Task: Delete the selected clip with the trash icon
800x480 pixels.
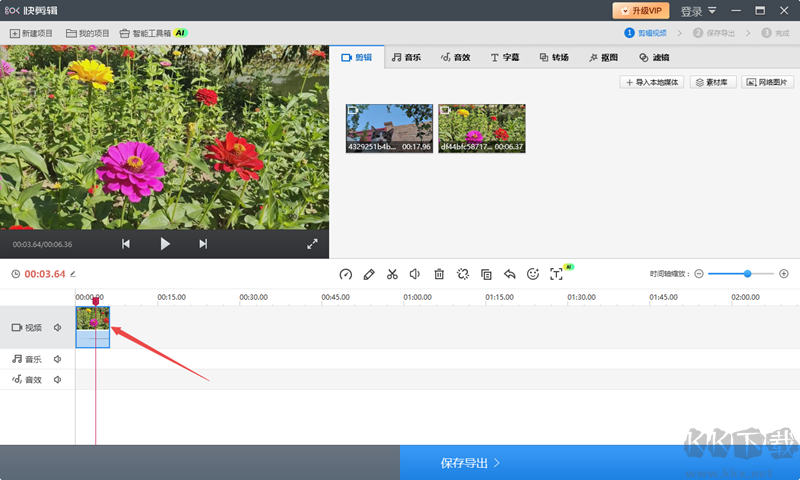Action: [439, 274]
